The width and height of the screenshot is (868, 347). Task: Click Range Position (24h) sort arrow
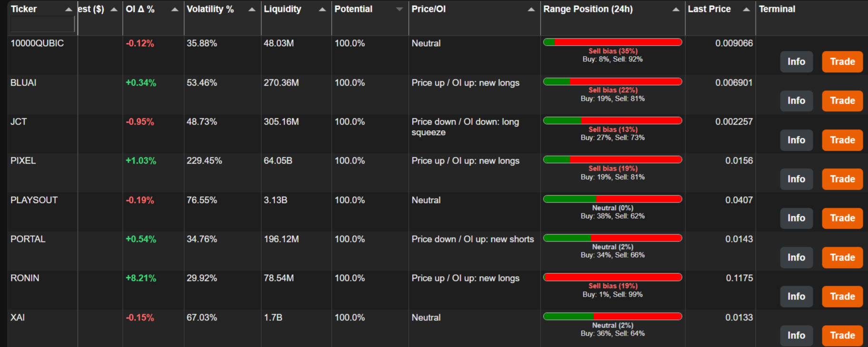click(676, 10)
